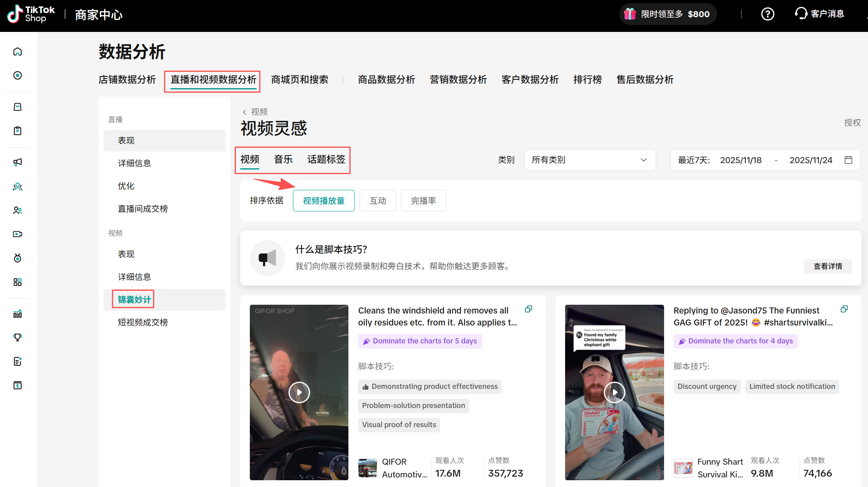This screenshot has width=868, height=487.
Task: Switch to the 音乐 tab
Action: pos(283,160)
